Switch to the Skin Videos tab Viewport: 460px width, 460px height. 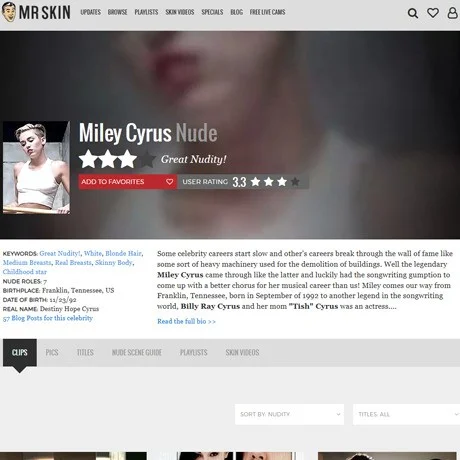pos(242,353)
